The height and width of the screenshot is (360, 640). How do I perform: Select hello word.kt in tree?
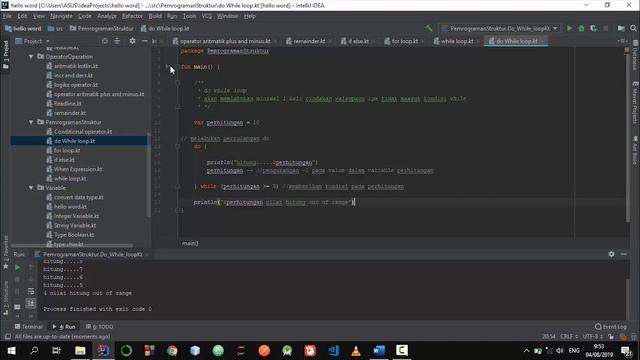pyautogui.click(x=70, y=207)
